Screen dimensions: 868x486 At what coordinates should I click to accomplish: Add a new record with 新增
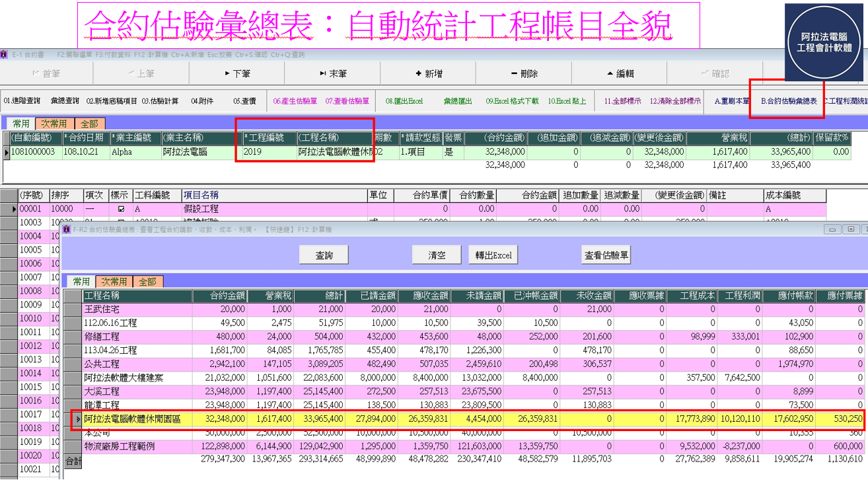tap(428, 74)
